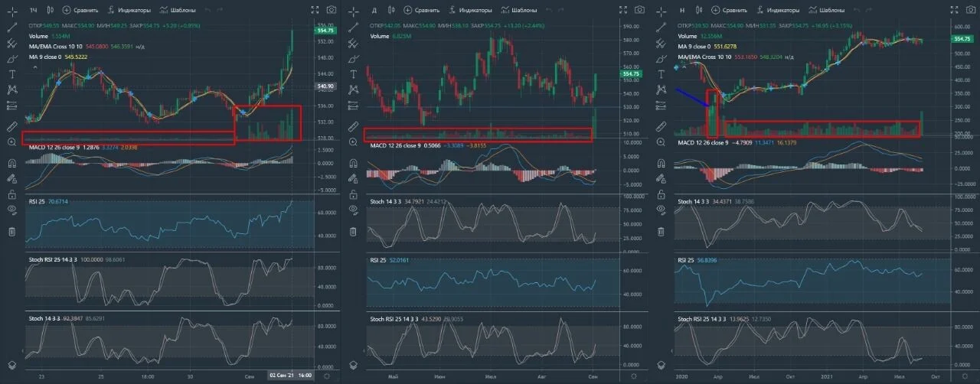Click Индикаторы in the 1Ч chart toolbar
The image size is (980, 384).
click(129, 11)
